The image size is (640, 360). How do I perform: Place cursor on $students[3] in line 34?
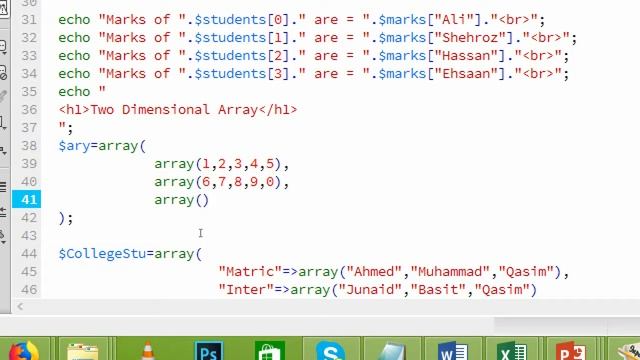tap(242, 73)
